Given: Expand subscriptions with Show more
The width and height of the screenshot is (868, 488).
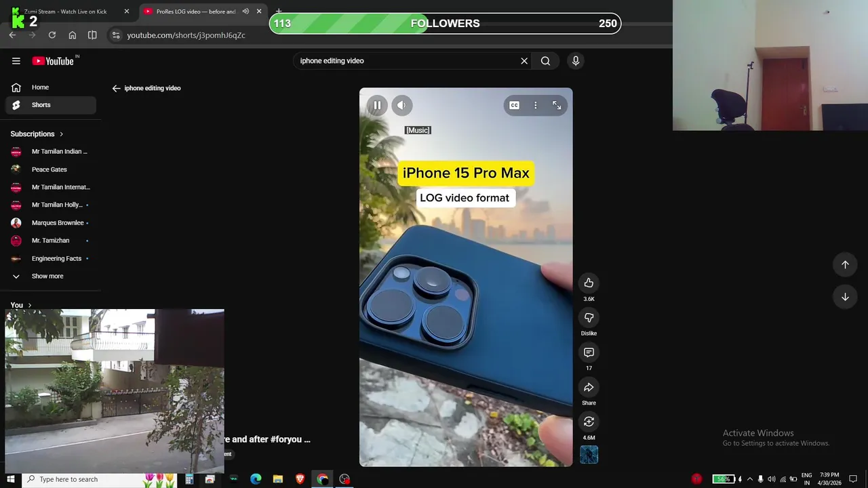Looking at the screenshot, I should click(x=51, y=277).
